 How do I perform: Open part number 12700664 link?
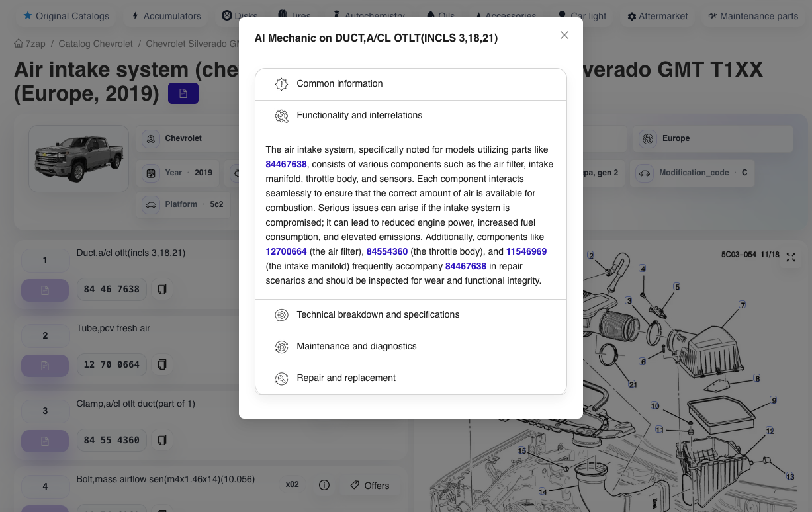pyautogui.click(x=286, y=251)
